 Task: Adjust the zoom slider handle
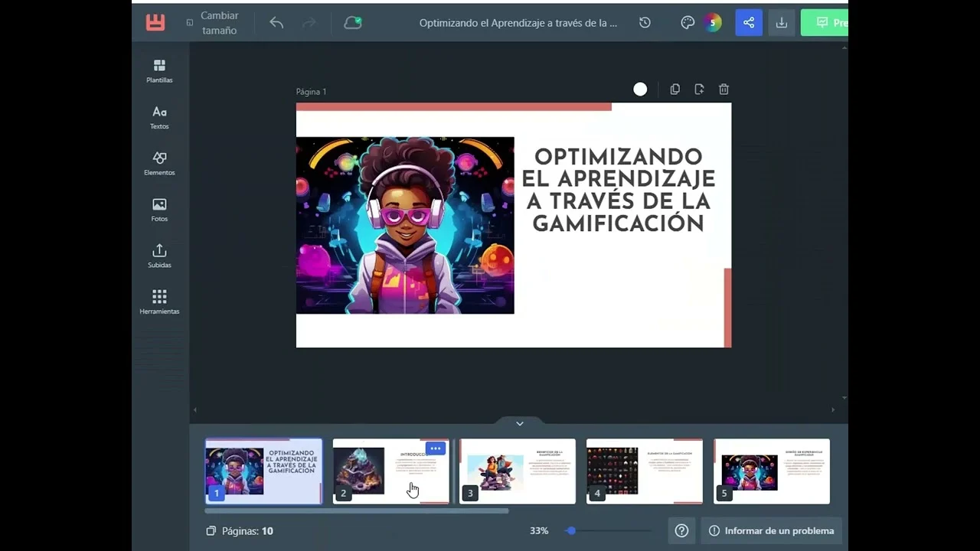(x=570, y=530)
